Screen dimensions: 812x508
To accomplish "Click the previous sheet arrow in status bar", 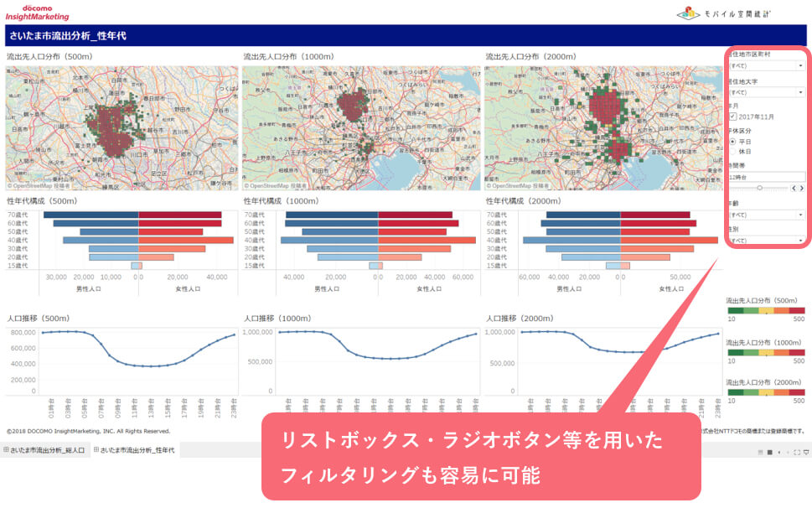I will click(x=778, y=452).
